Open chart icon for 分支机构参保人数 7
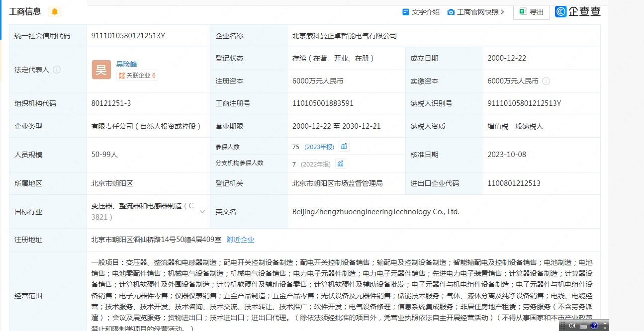Screen dimensions: 644x331 [341, 164]
